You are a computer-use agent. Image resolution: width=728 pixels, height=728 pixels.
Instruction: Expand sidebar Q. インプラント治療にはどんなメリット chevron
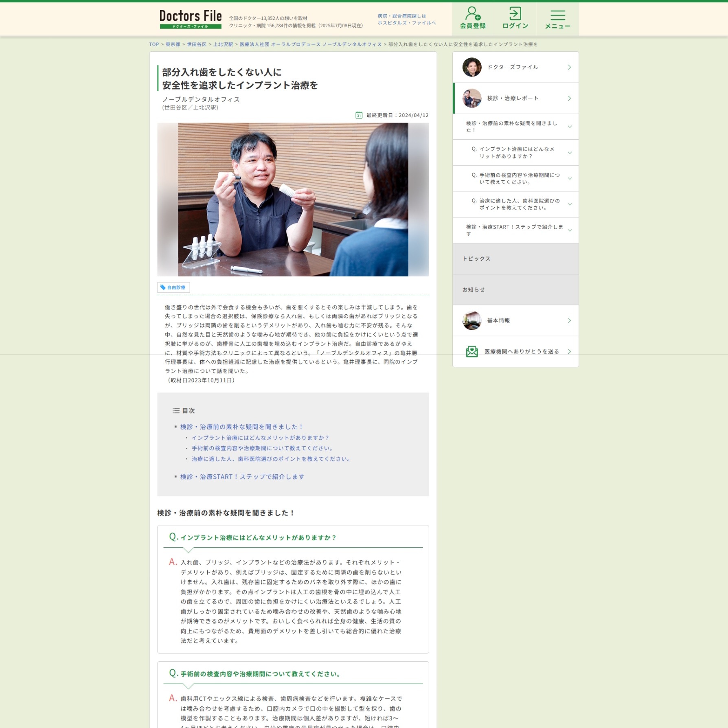tap(570, 153)
